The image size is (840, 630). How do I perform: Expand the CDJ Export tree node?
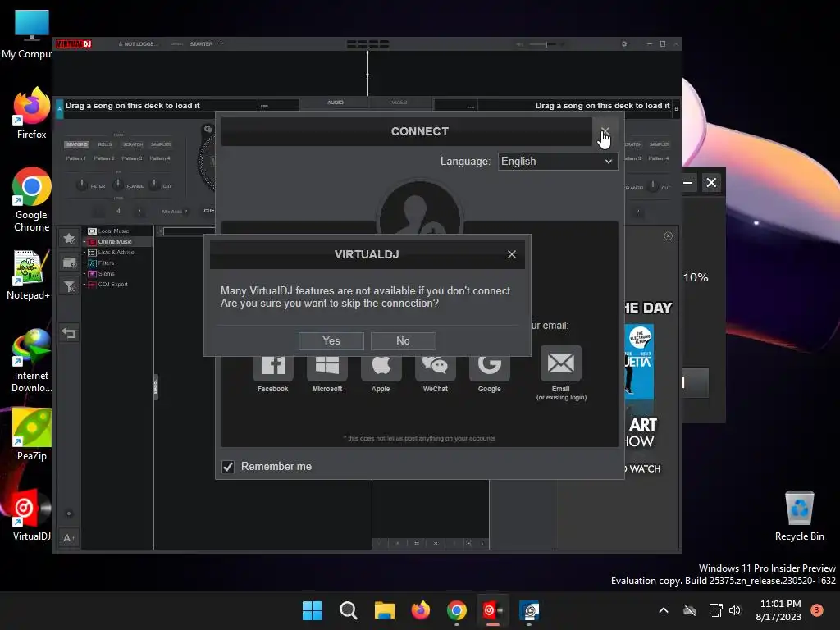[84, 285]
